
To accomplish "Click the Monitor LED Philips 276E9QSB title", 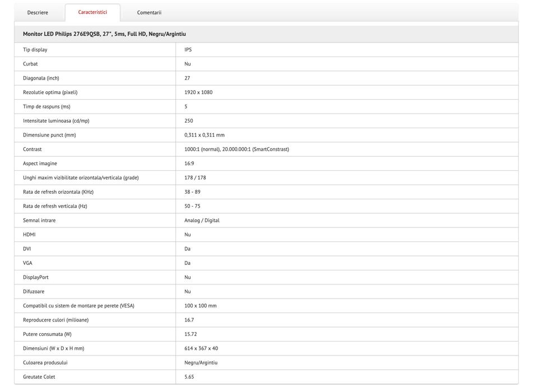I will 104,34.
